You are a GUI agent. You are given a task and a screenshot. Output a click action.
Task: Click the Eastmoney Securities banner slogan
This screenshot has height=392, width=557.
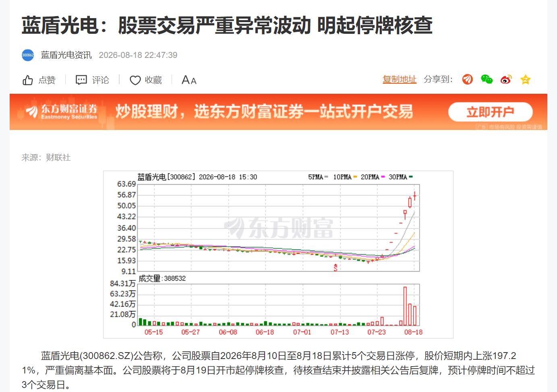(x=264, y=111)
